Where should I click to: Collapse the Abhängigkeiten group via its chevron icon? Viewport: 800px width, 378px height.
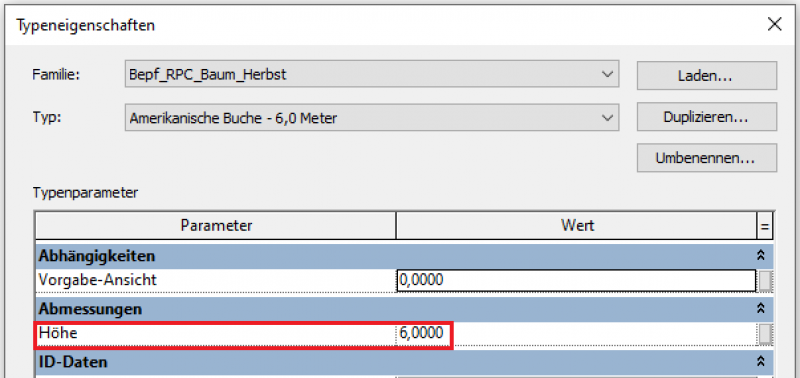[x=761, y=255]
